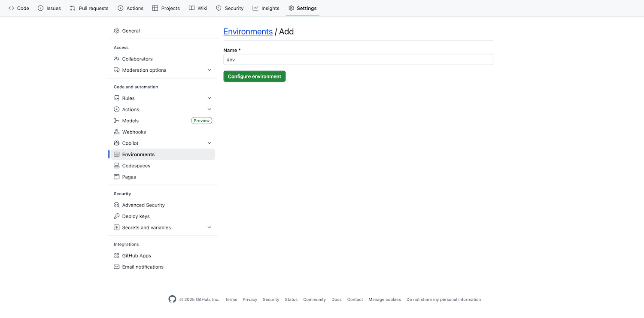644x318 pixels.
Task: Go back via the Environments breadcrumb link
Action: pyautogui.click(x=248, y=32)
